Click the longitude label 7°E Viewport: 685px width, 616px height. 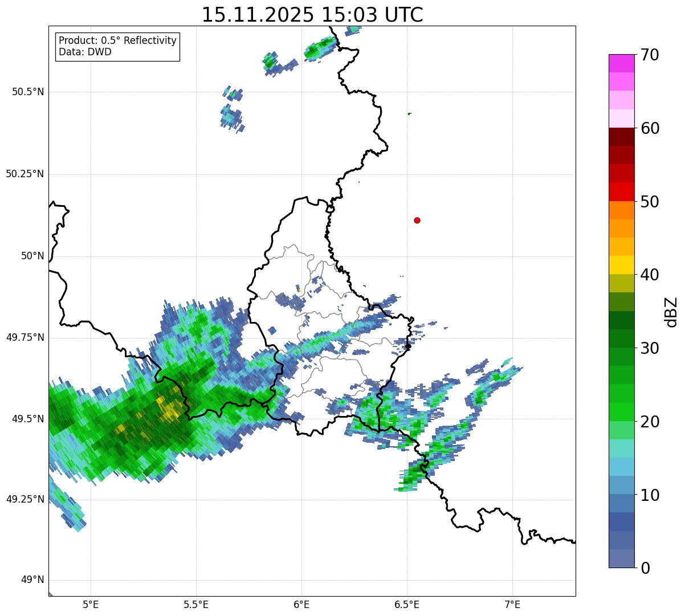[x=512, y=605]
